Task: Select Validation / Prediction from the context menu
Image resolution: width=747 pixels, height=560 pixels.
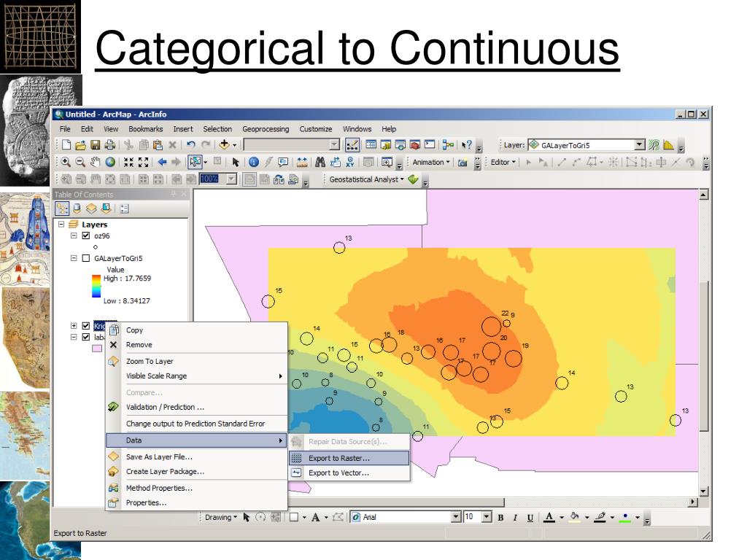Action: click(196, 407)
